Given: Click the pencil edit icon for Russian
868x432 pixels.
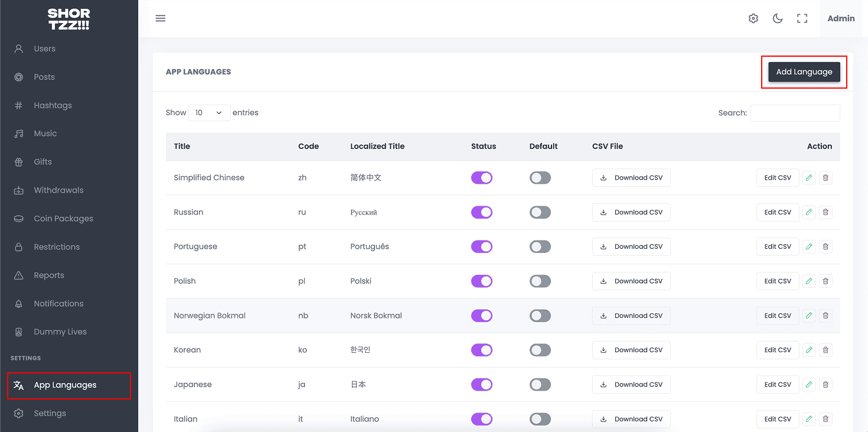Looking at the screenshot, I should pos(809,212).
